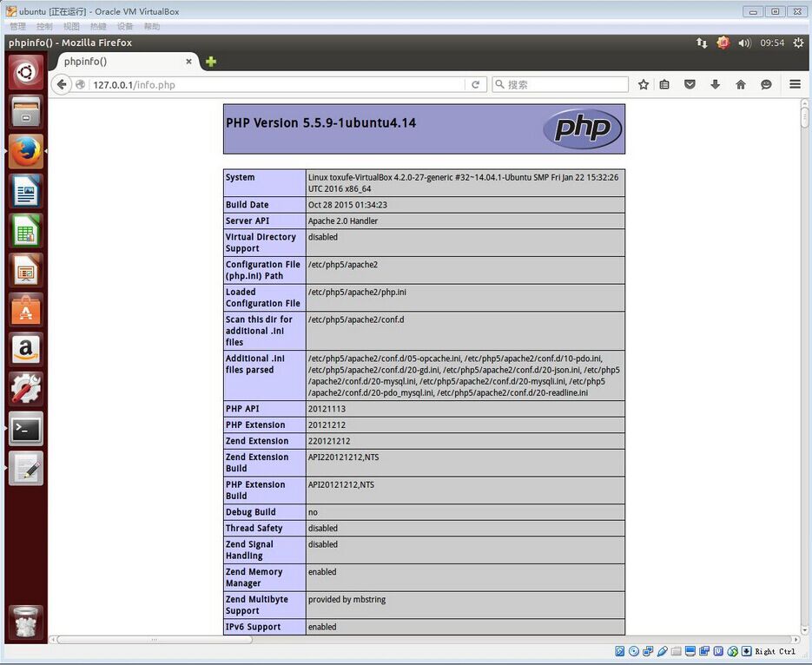Screen dimensions: 812x665
Task: Click VirtualBox shared folders status icon
Action: pyautogui.click(x=676, y=652)
